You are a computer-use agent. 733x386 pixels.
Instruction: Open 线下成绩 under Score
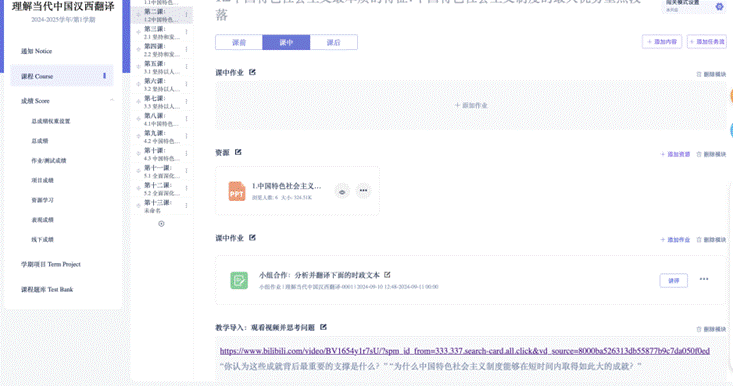43,240
